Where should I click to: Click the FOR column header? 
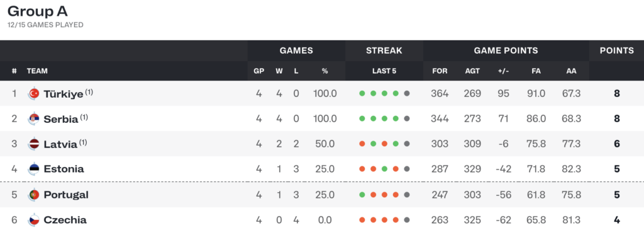pyautogui.click(x=440, y=71)
